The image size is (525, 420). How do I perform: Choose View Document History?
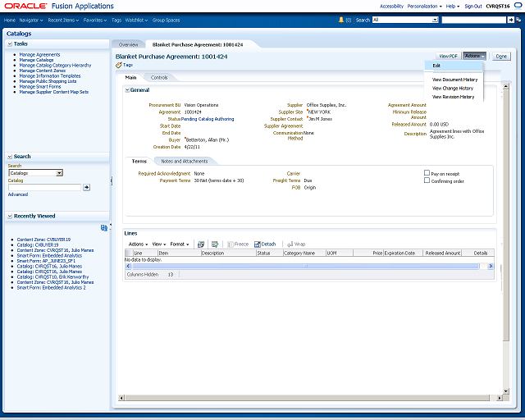pyautogui.click(x=454, y=80)
